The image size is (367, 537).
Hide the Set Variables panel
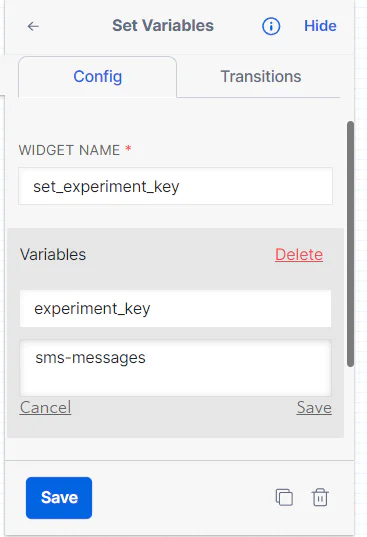point(320,26)
